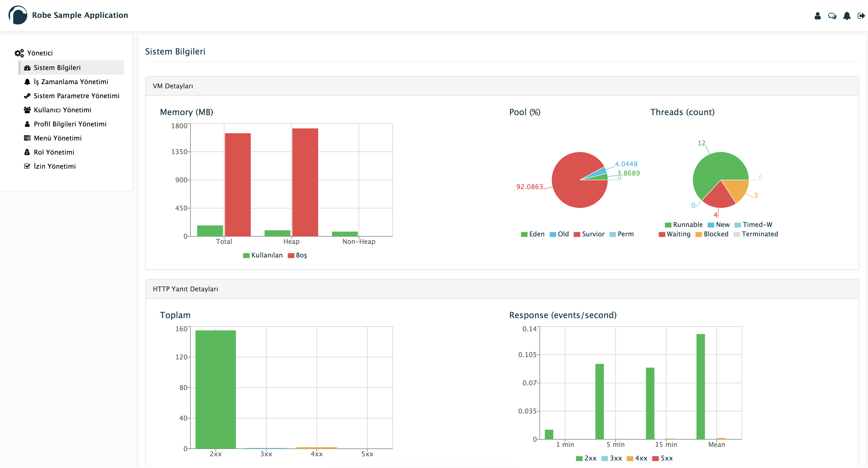Screen dimensions: 868x468
Task: Click the Mean green bar in Response chart
Action: point(701,387)
